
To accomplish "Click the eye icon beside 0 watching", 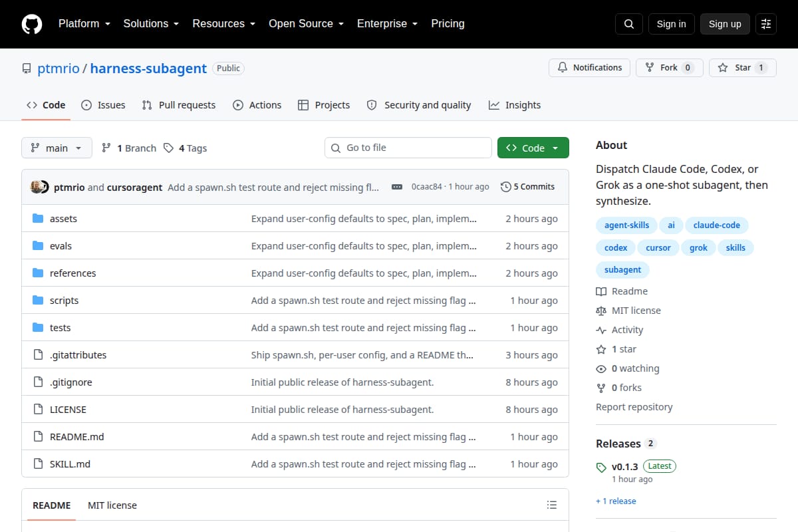I will 601,368.
